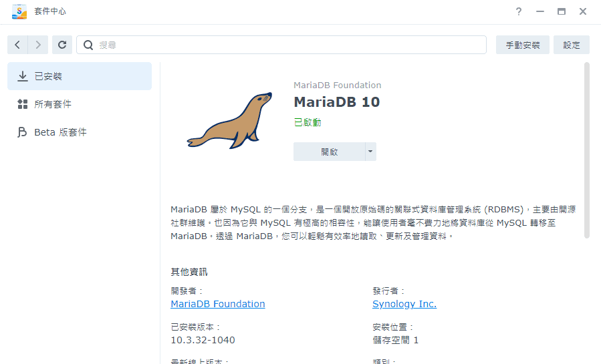Click the 儲存空間 1 install location value
This screenshot has height=364, width=601.
point(396,340)
